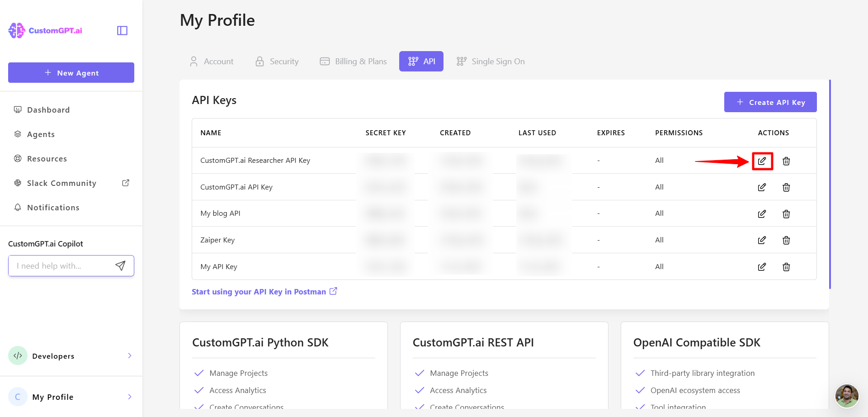Screen dimensions: 868x417
Task: Select the My blog API name
Action: pos(220,213)
